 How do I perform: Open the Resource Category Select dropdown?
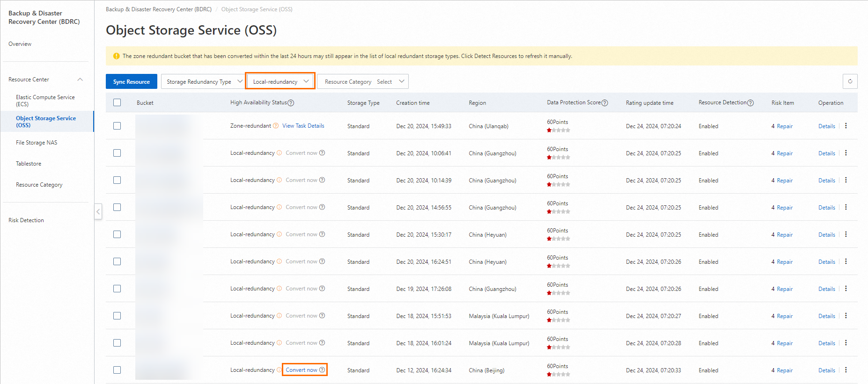363,81
